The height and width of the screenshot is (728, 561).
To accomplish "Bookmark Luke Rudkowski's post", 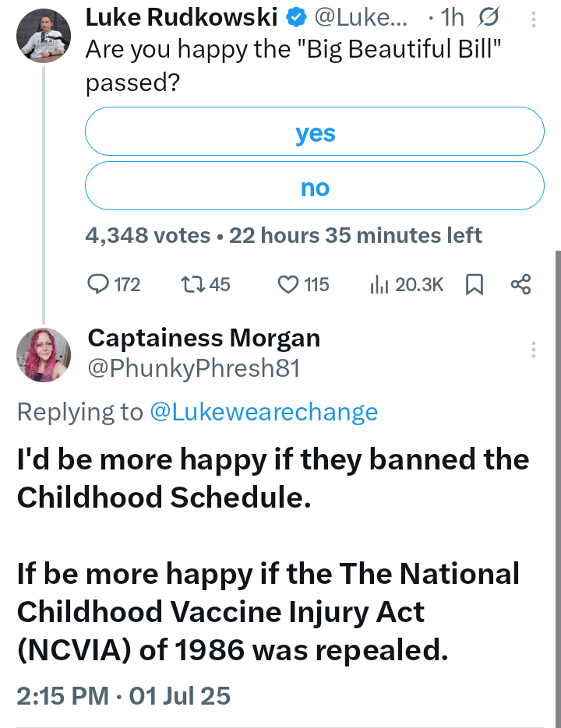I will tap(474, 285).
